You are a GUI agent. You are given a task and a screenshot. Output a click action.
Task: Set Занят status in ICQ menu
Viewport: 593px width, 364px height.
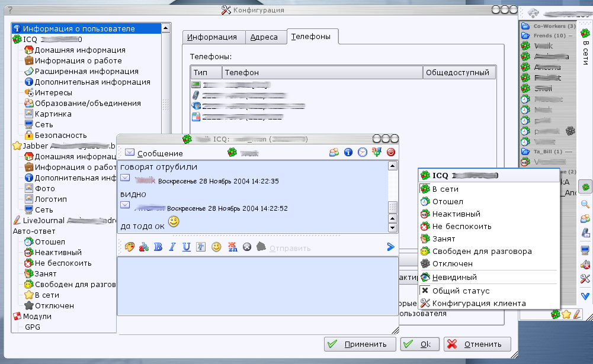(489, 239)
